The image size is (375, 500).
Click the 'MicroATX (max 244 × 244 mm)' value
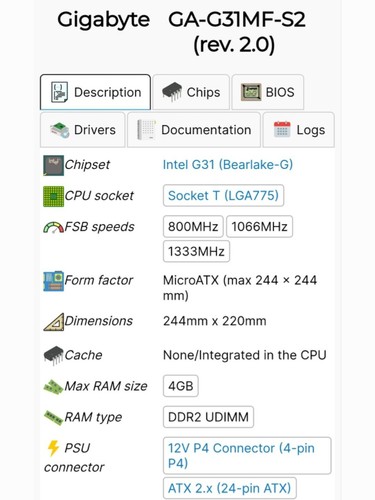(240, 288)
